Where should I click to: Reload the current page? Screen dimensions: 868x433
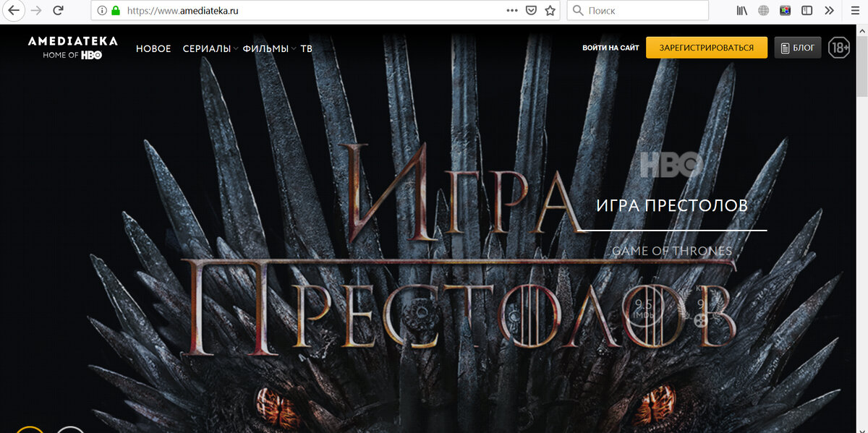tap(59, 11)
